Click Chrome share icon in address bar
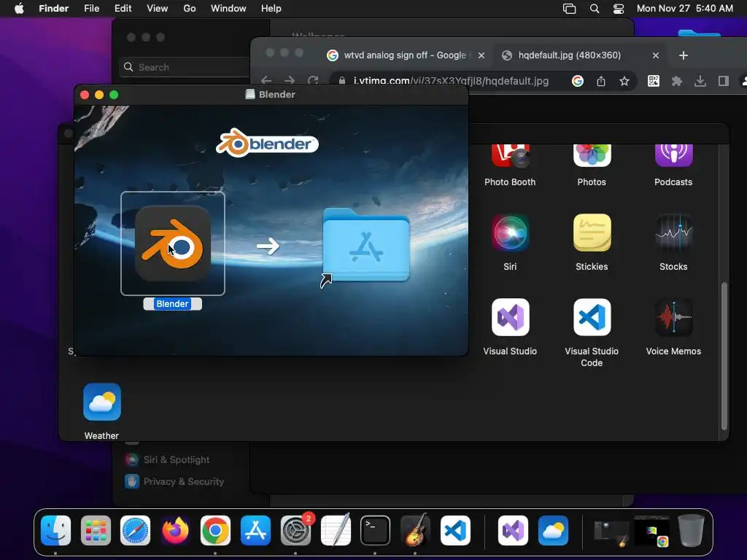Viewport: 747px width, 560px height. click(601, 82)
